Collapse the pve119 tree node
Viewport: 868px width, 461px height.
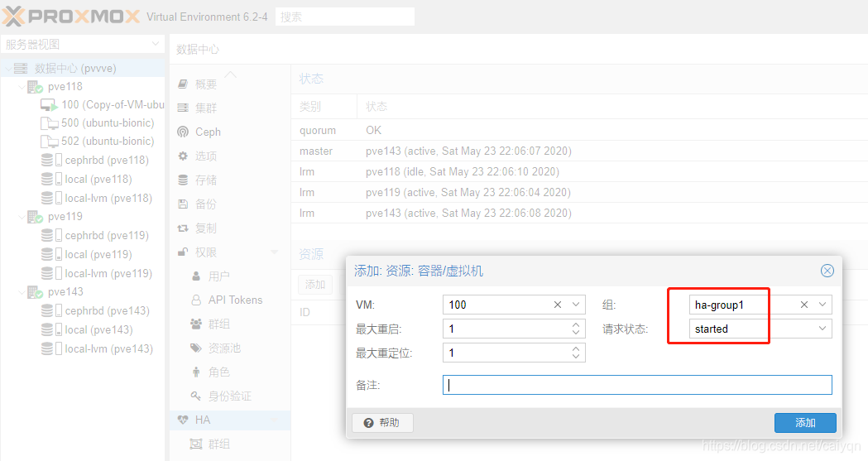[22, 217]
